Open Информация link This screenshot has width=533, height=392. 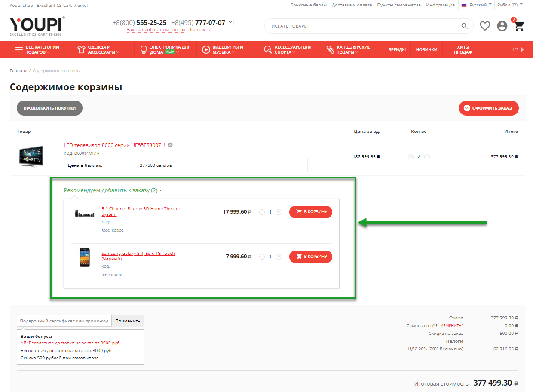point(440,5)
